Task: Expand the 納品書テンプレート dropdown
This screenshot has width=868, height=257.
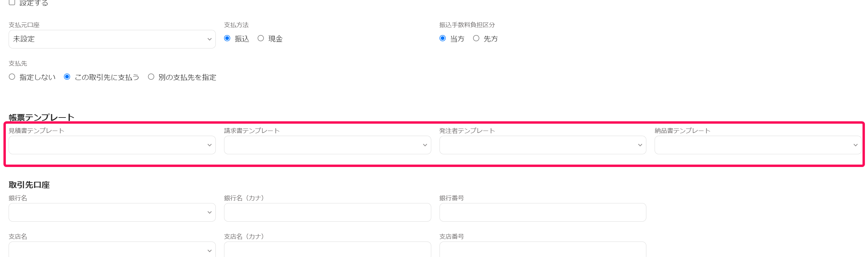Action: pyautogui.click(x=758, y=145)
